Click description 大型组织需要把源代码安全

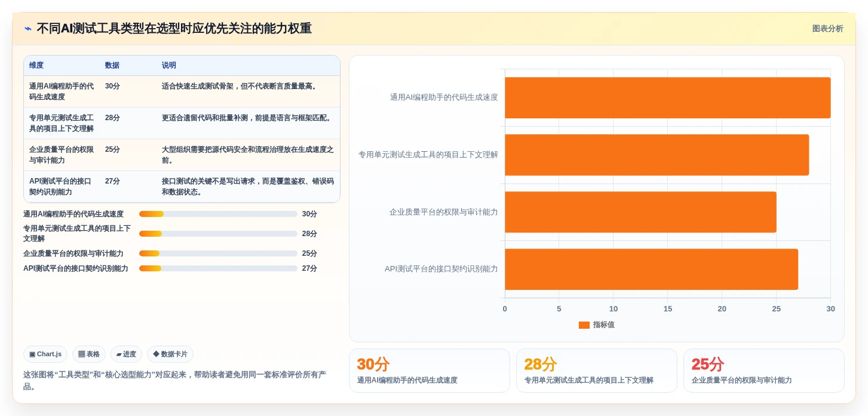coord(248,155)
